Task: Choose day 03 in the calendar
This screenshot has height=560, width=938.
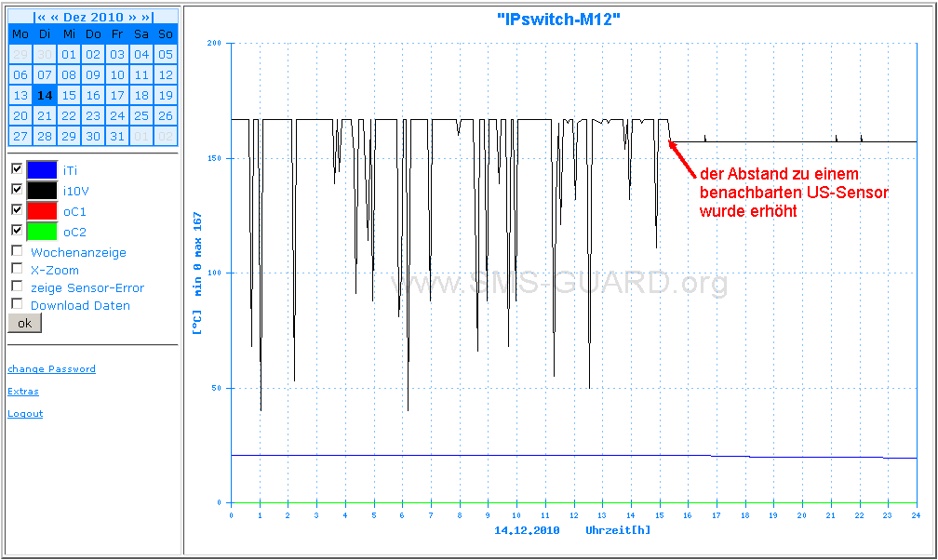Action: point(117,55)
